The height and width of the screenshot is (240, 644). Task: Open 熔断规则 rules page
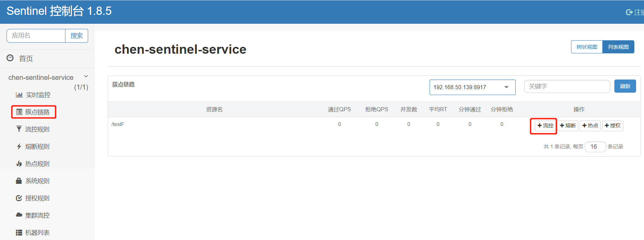click(x=37, y=146)
